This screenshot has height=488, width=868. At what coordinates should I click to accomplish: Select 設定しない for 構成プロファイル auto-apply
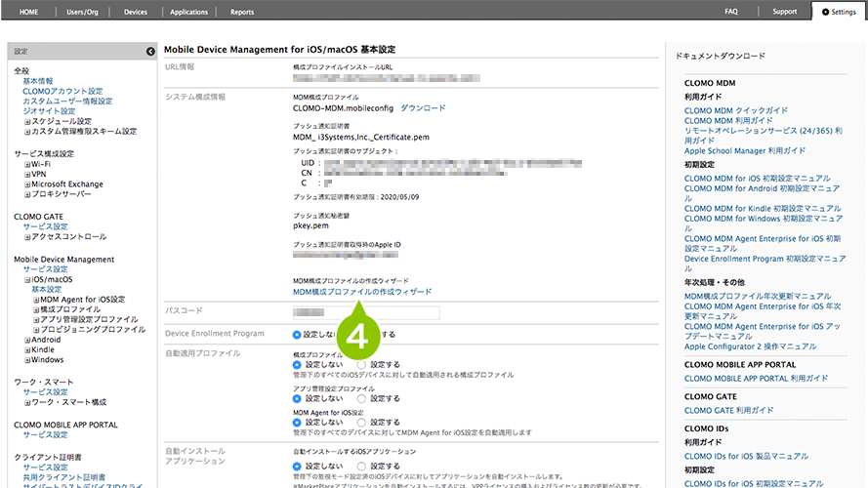pos(297,365)
